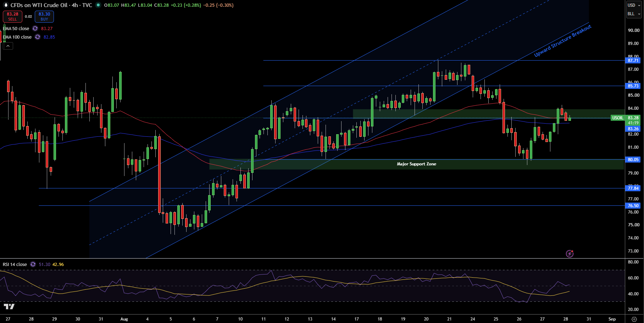644x323 pixels.
Task: Click the 0.02 spread value
Action: coord(28,16)
